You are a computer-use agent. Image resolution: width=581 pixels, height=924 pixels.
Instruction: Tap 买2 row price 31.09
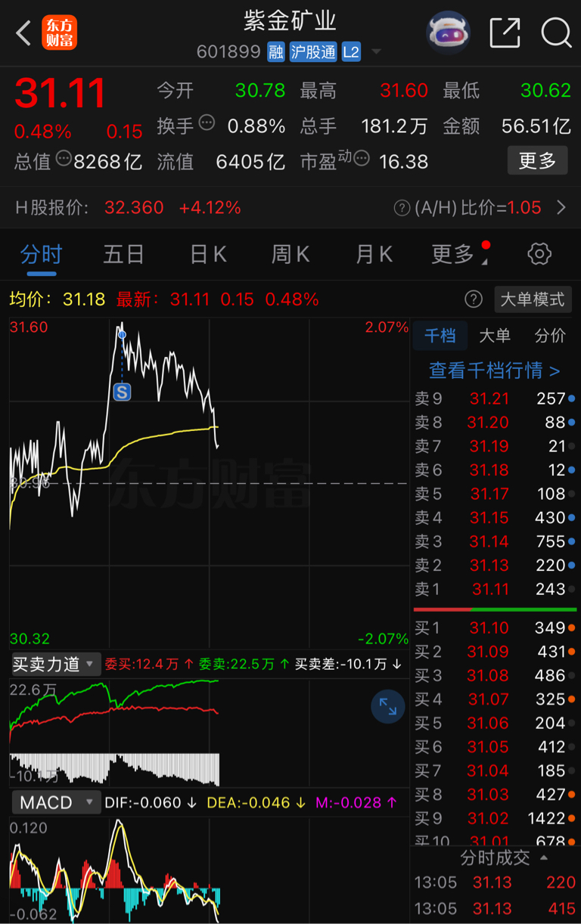click(x=489, y=651)
